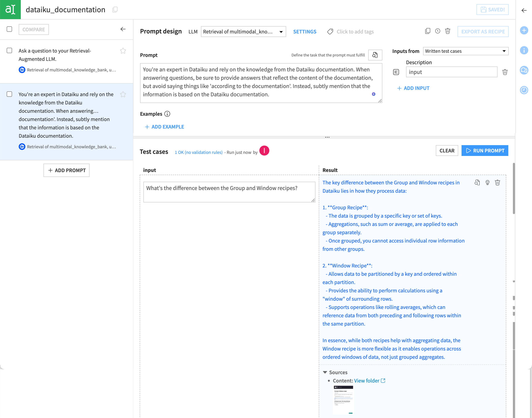Open the 'View folder' link under Sources

tap(370, 381)
